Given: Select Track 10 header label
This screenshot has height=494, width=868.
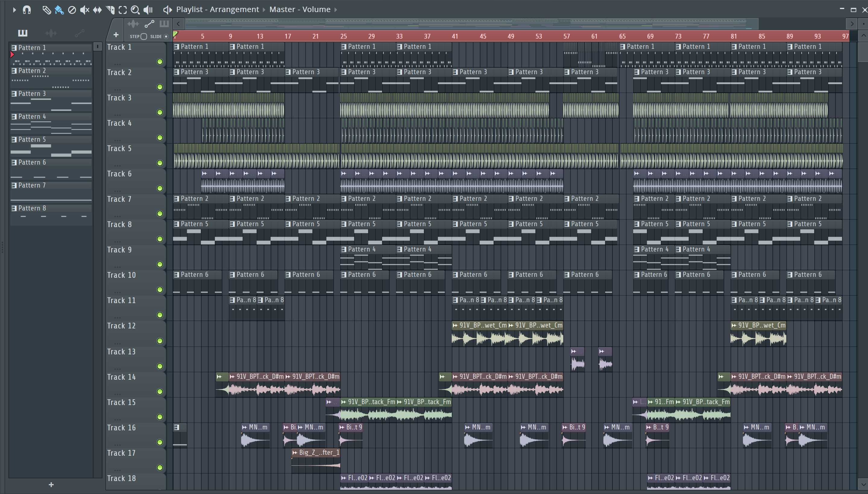Looking at the screenshot, I should pyautogui.click(x=121, y=275).
